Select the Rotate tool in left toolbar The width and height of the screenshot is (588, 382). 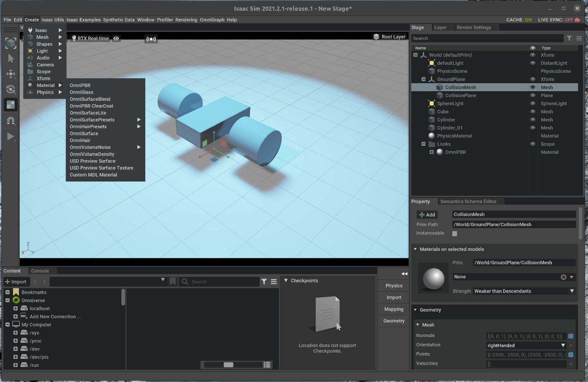click(x=11, y=90)
